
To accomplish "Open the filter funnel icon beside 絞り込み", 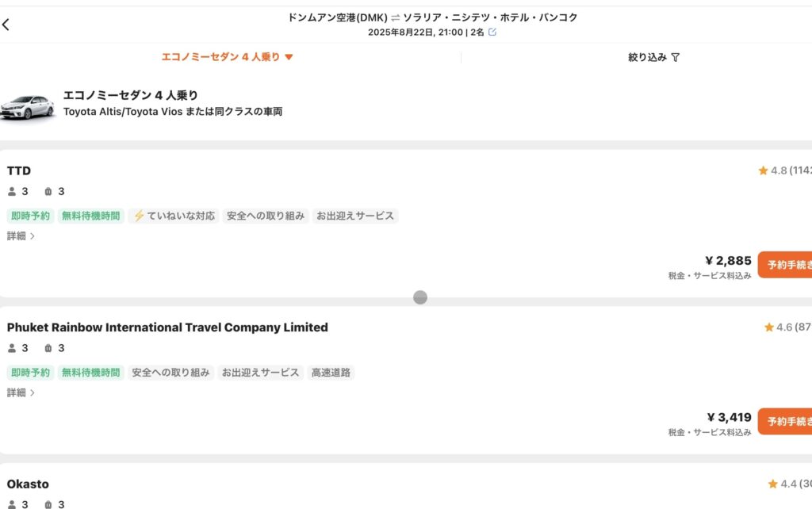I will [x=676, y=57].
